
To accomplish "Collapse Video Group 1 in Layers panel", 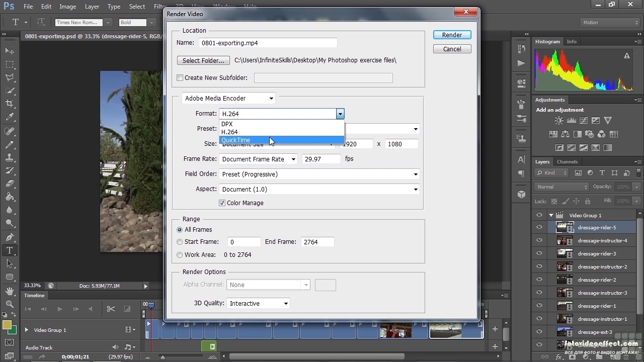I will 551,215.
